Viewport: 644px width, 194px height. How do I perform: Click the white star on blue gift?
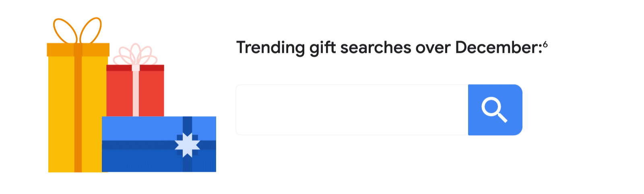click(x=188, y=145)
